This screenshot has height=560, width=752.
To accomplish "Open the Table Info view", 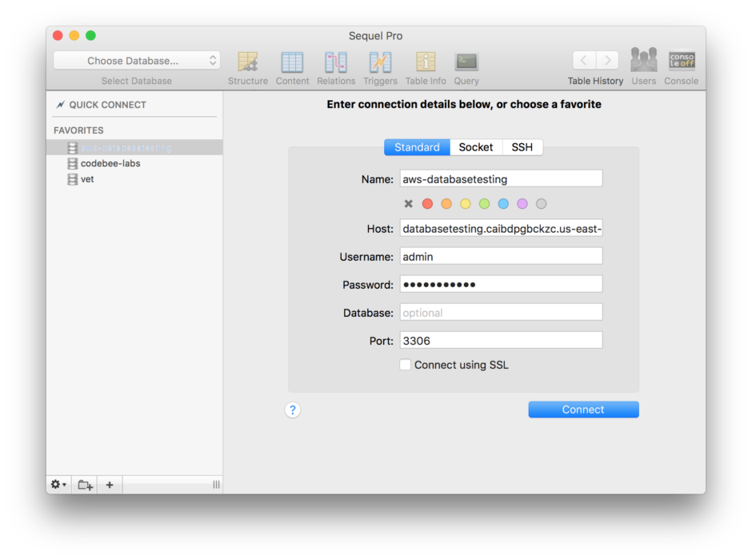I will coord(426,68).
